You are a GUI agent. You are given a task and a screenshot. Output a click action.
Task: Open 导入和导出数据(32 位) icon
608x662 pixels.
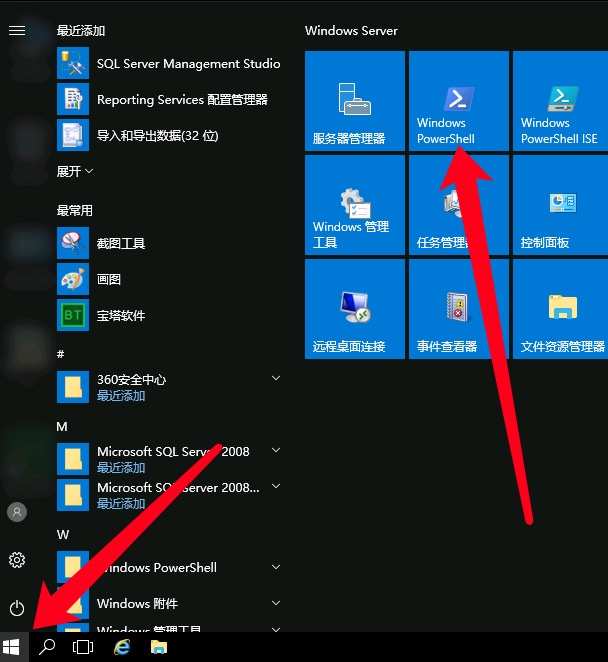coord(73,135)
